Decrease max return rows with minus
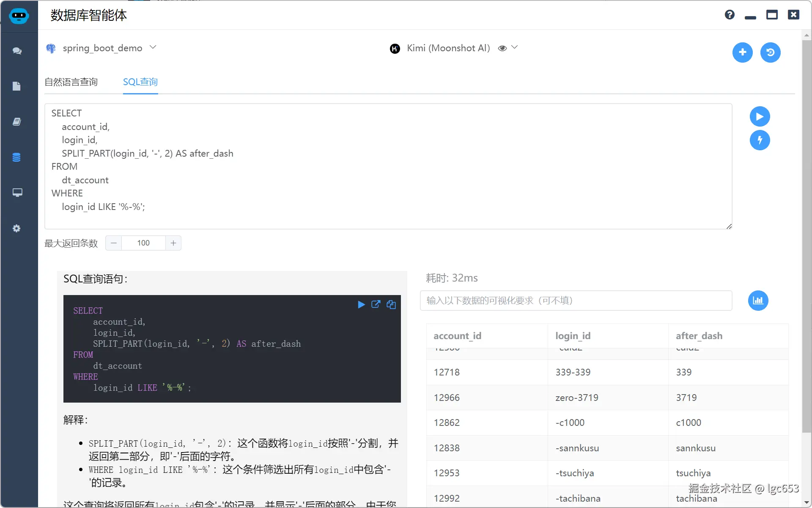This screenshot has width=812, height=508. pos(113,243)
